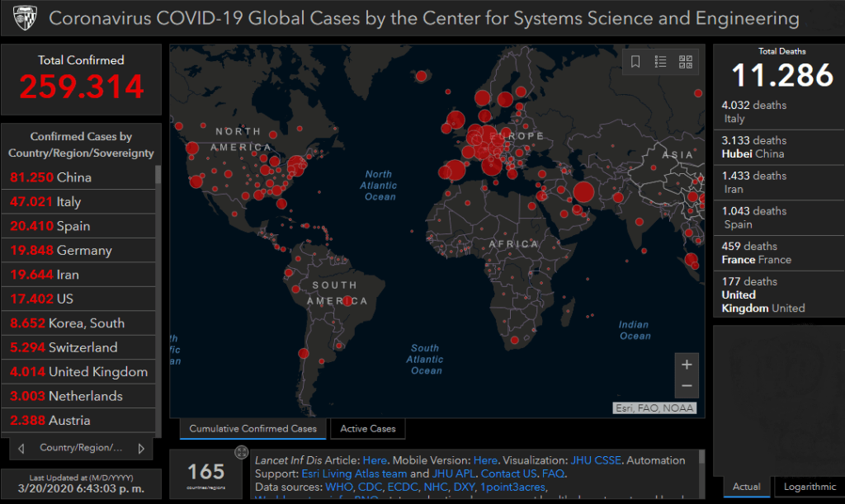Switch to the Active Cases tab
Image resolution: width=845 pixels, height=504 pixels.
click(x=368, y=429)
